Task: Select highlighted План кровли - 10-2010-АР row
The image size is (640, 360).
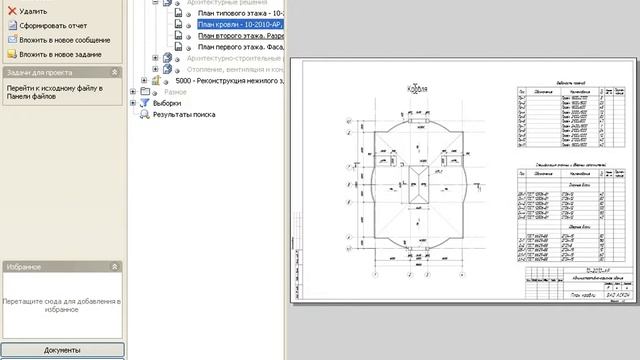Action: click(240, 24)
